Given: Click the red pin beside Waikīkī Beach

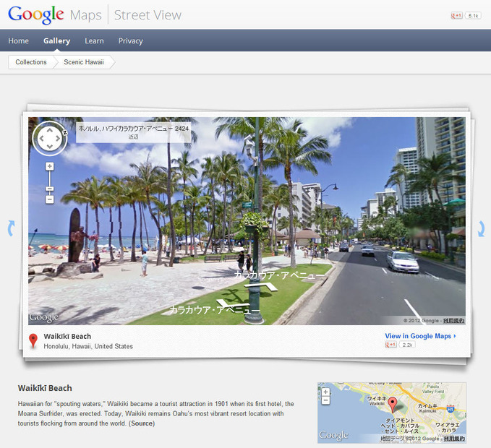Looking at the screenshot, I should (33, 341).
